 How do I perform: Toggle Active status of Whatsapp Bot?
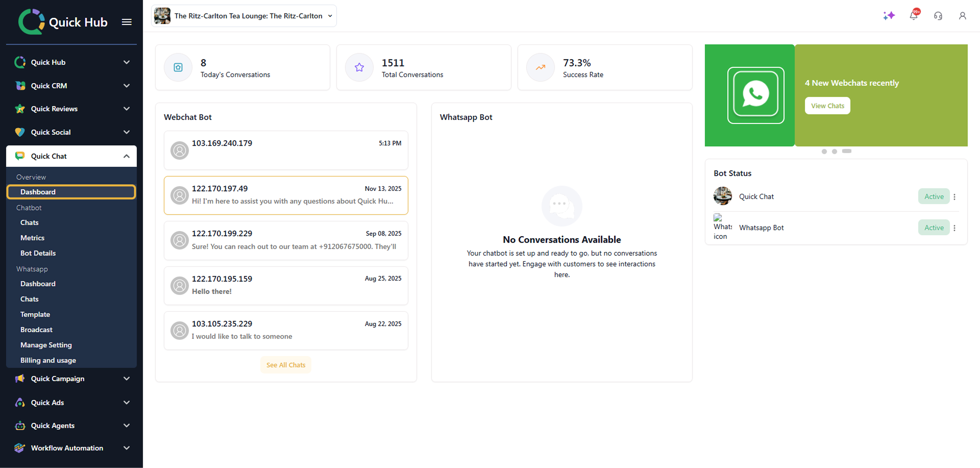click(934, 228)
